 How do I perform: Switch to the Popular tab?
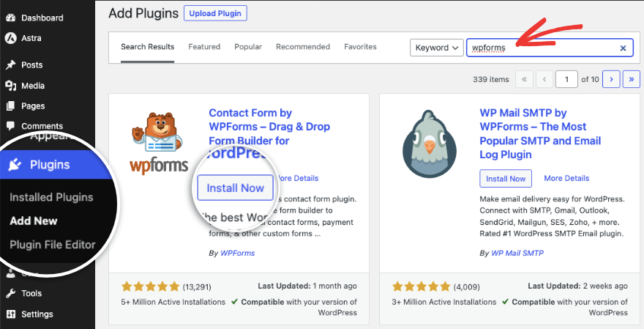pos(248,47)
